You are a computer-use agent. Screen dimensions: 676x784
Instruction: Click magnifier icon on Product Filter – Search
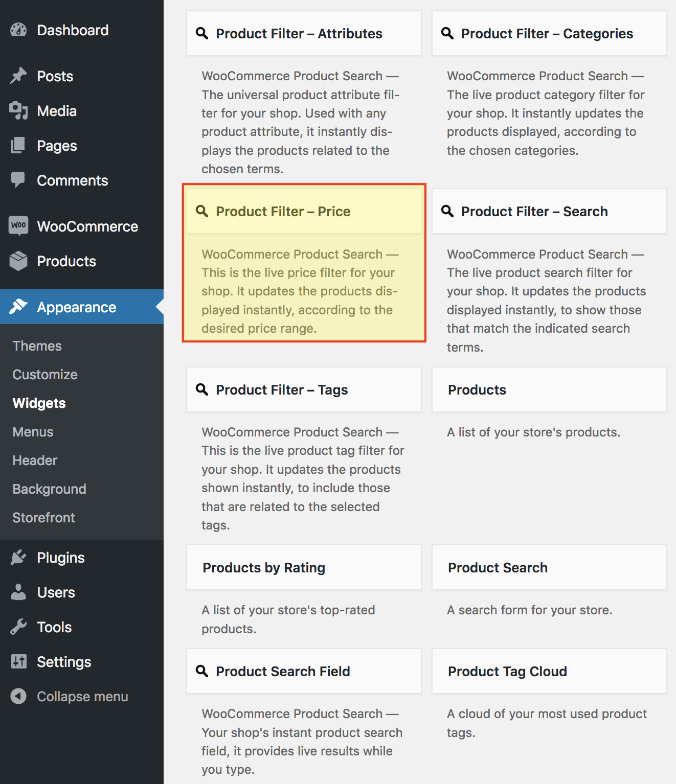tap(447, 211)
